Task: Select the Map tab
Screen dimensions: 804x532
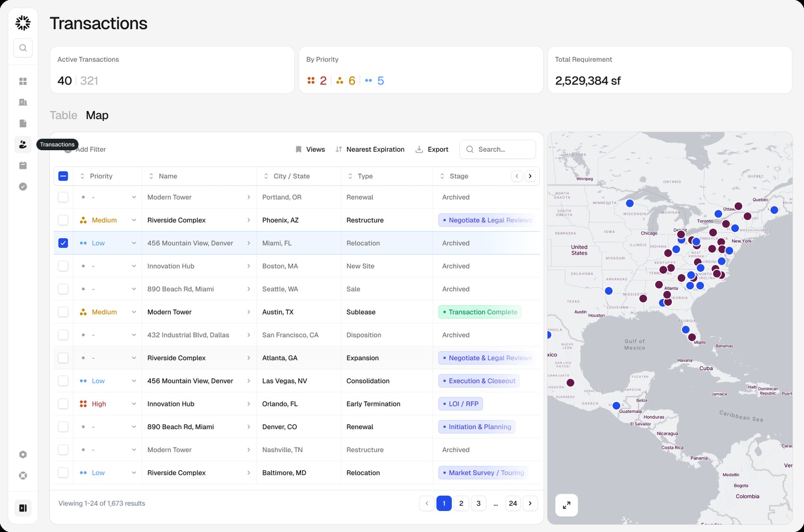Action: 97,115
